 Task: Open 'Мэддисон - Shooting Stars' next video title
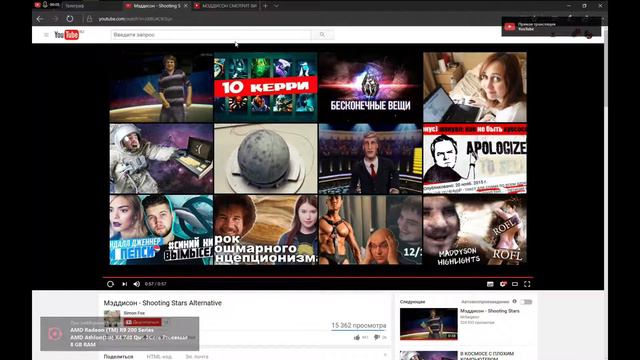(490, 311)
